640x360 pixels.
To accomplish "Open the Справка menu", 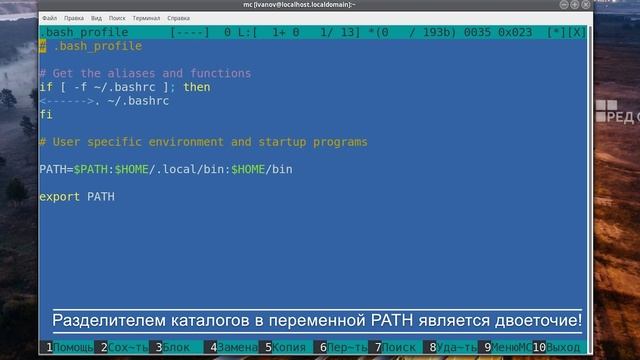I will pos(178,18).
